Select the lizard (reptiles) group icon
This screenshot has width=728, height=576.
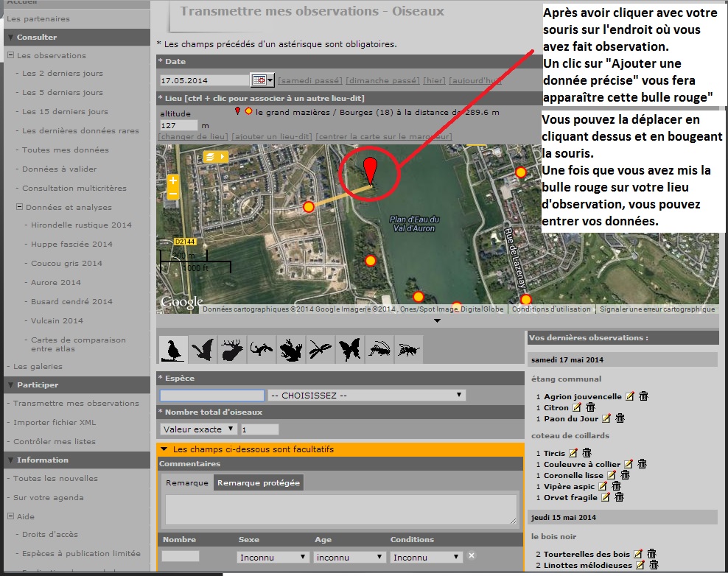click(x=261, y=349)
